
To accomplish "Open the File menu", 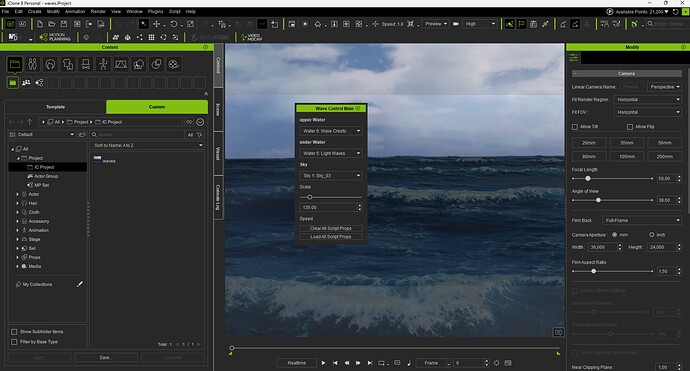I will [5, 11].
